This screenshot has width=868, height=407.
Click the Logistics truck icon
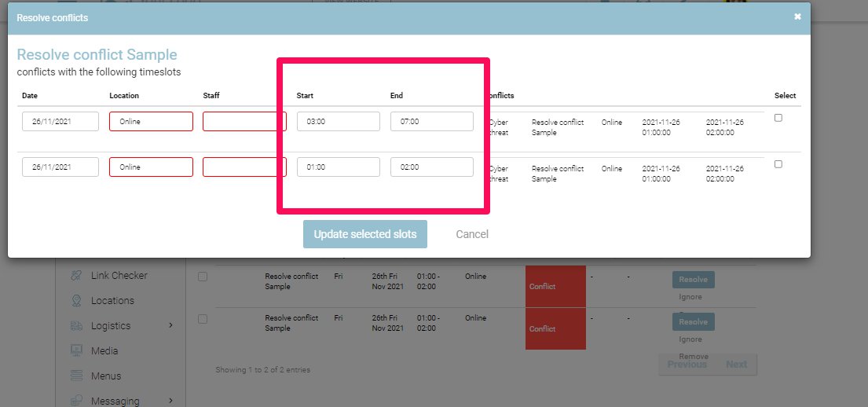77,326
